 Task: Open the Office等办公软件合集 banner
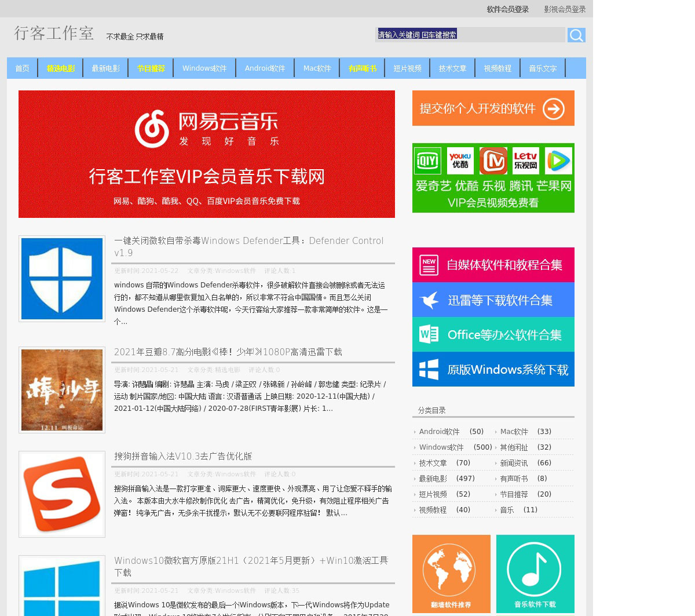[493, 334]
